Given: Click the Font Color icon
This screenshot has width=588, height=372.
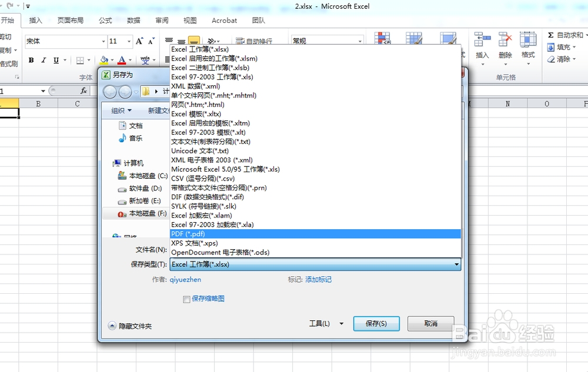Looking at the screenshot, I should pyautogui.click(x=122, y=60).
